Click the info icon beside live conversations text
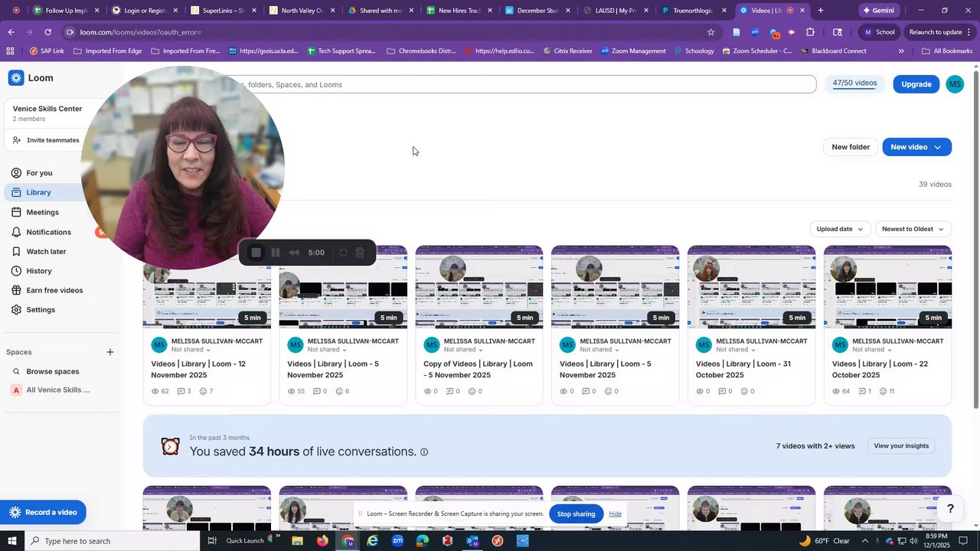The width and height of the screenshot is (980, 551). 424,452
